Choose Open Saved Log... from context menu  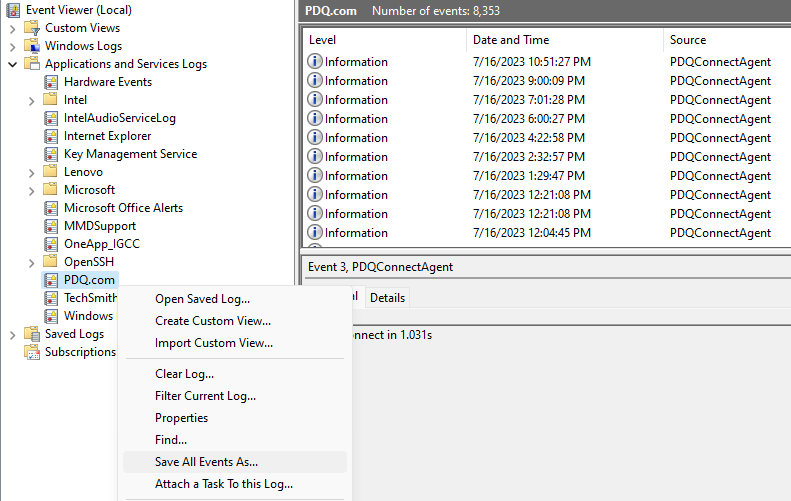click(235, 299)
